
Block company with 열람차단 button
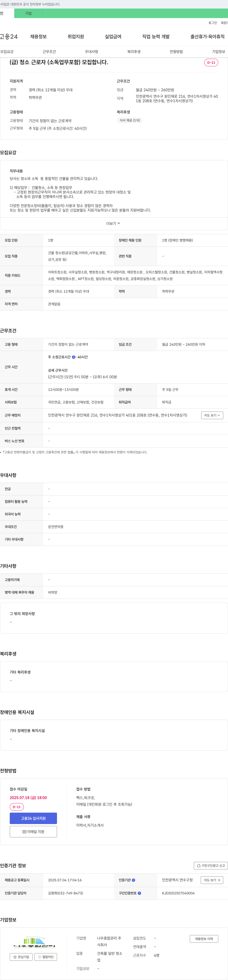46,956
